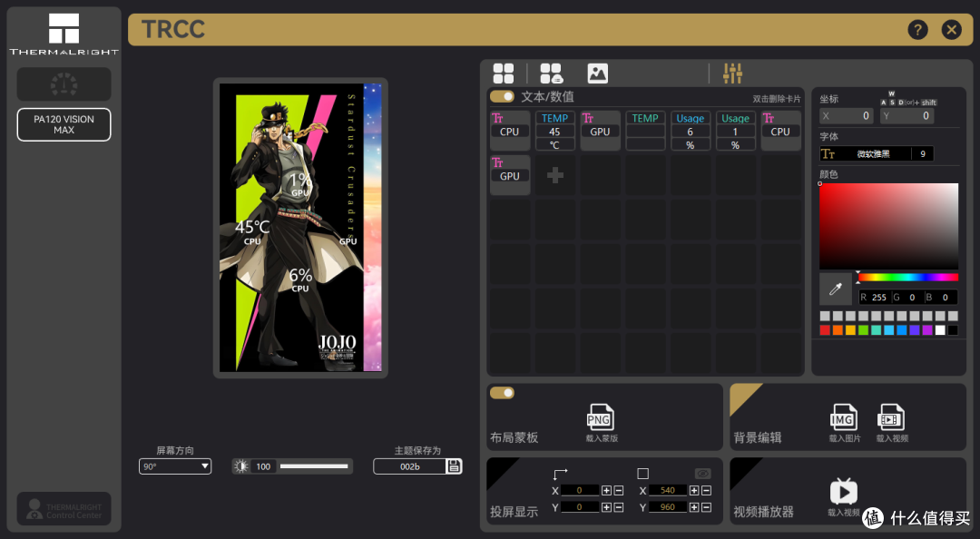Select the first-row GPU text card

tap(600, 131)
